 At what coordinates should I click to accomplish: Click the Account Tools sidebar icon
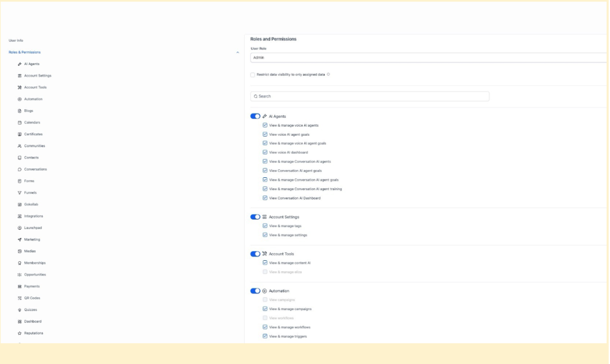pos(20,87)
